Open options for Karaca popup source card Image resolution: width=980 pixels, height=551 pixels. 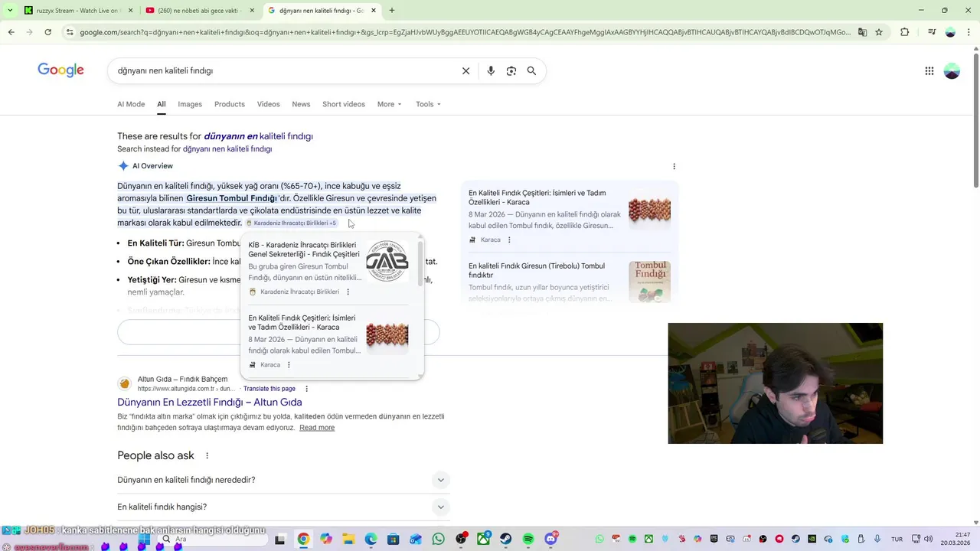pos(289,365)
